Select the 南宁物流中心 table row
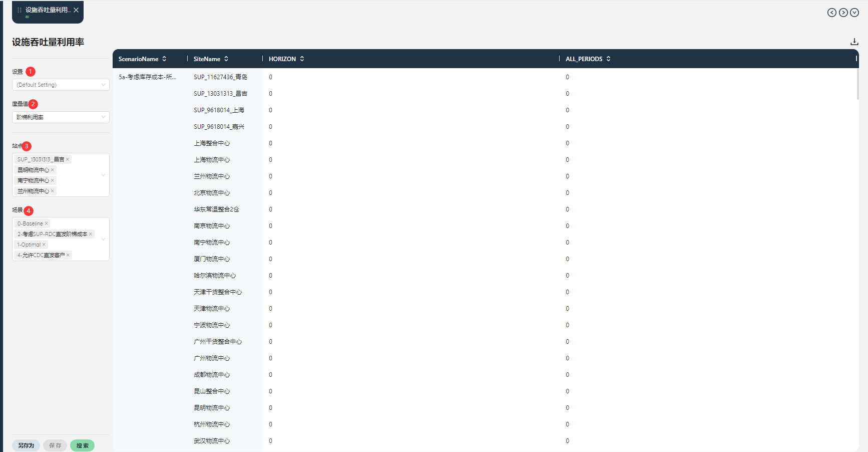The image size is (868, 452). click(486, 243)
